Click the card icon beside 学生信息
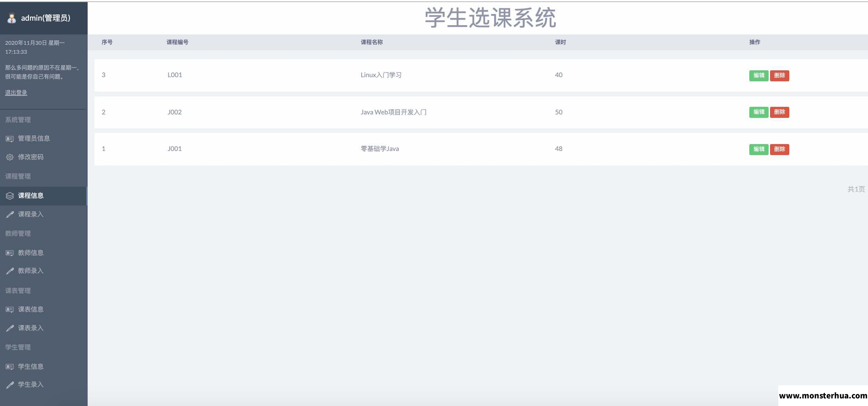Screen dimensions: 868x406 10,367
